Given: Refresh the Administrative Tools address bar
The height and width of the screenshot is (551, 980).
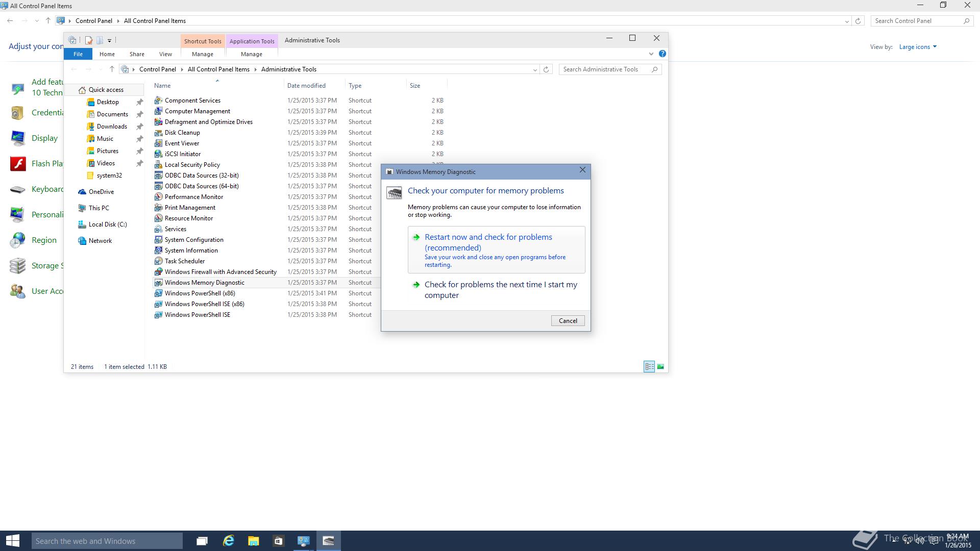Looking at the screenshot, I should [x=546, y=69].
